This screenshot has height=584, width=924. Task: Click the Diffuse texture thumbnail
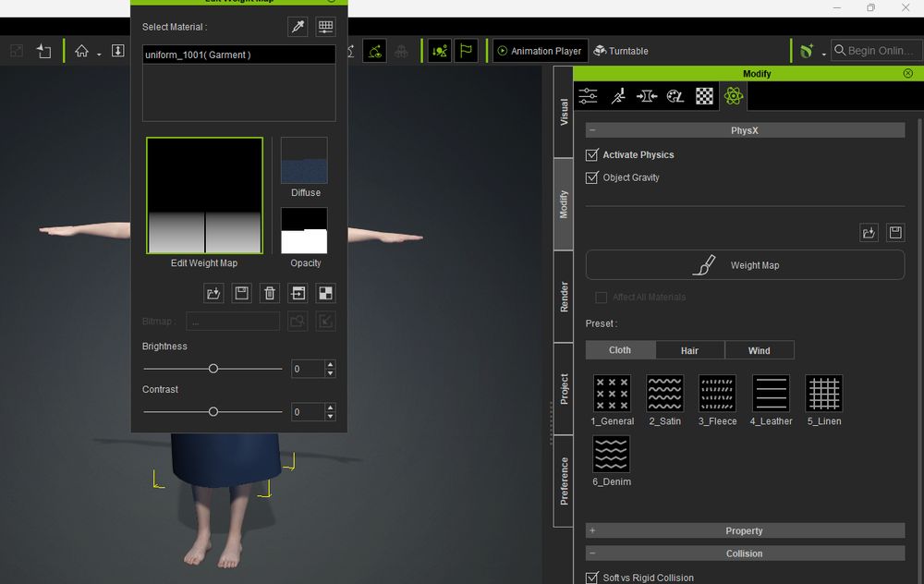[x=304, y=160]
